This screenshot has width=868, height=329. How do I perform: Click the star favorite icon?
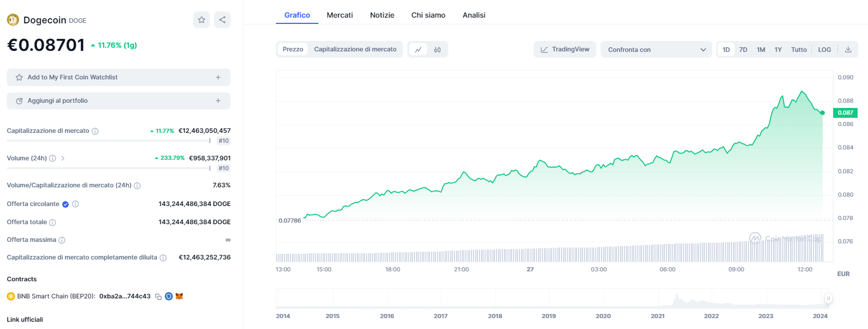coord(202,20)
